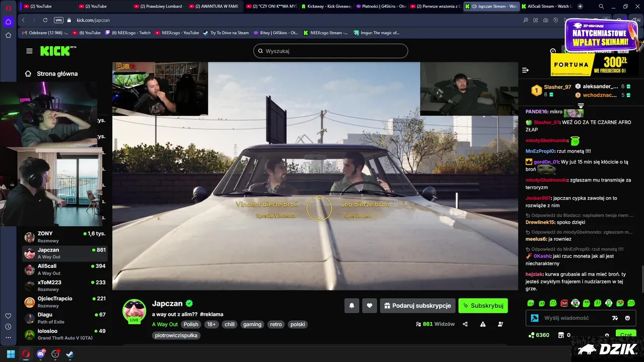Select the gaming tag
644x362 pixels.
(x=252, y=324)
